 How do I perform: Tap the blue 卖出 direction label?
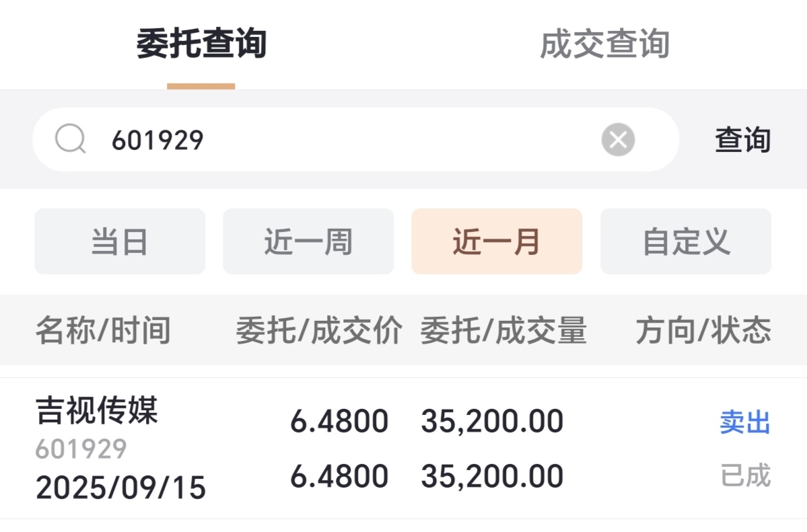click(745, 423)
